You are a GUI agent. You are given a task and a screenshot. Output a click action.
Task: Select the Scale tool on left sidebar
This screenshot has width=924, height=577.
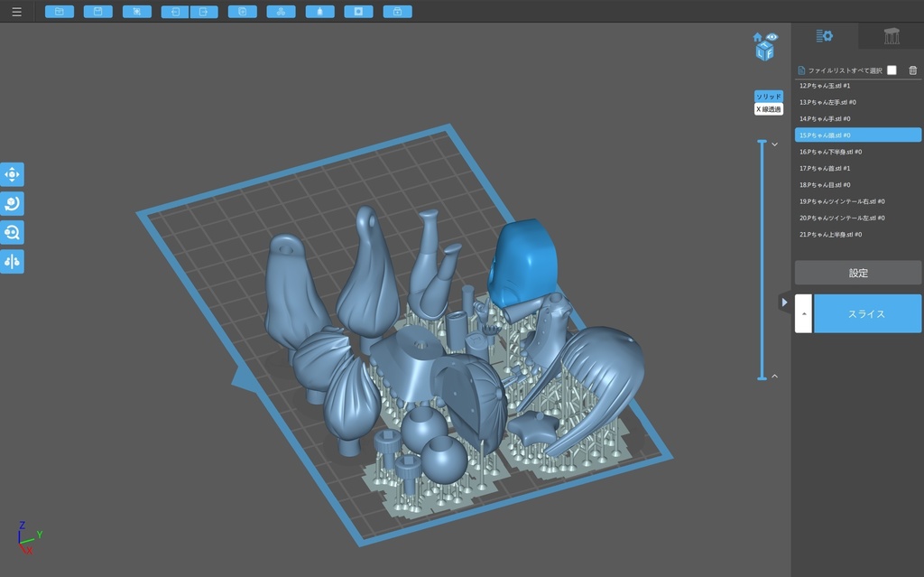[12, 232]
